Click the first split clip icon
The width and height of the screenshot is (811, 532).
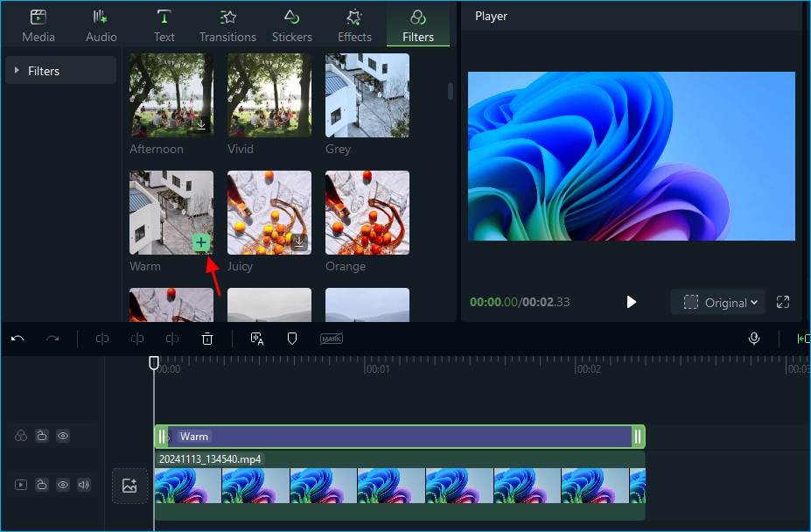[101, 339]
